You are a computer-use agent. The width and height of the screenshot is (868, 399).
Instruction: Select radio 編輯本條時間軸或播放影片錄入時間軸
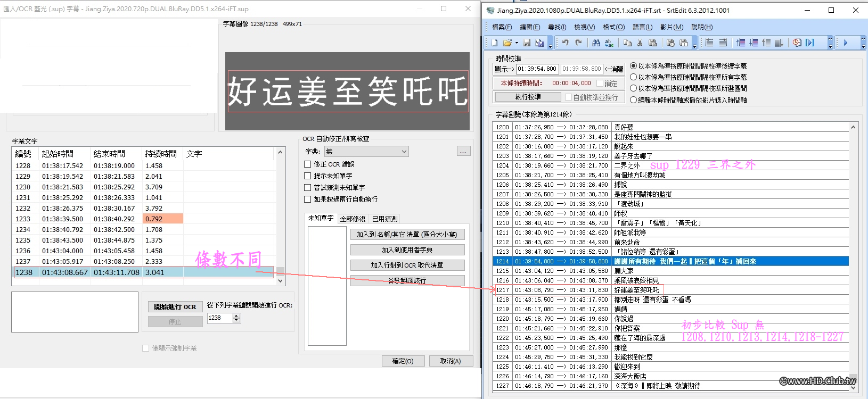click(x=634, y=100)
